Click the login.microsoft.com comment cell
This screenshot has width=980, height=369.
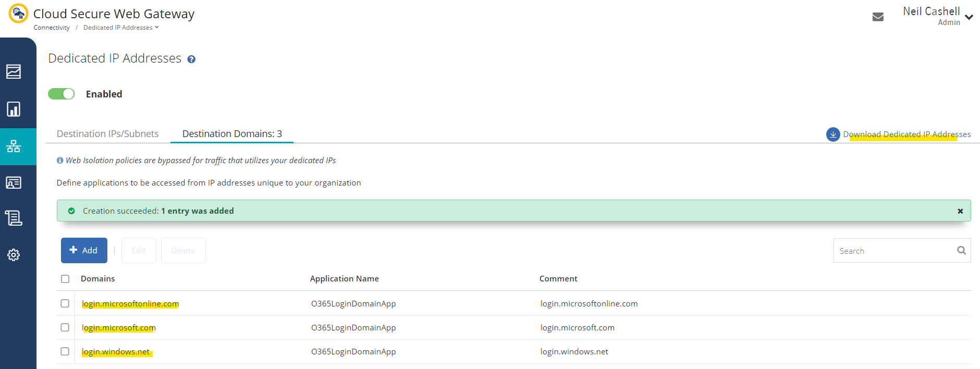pos(578,328)
